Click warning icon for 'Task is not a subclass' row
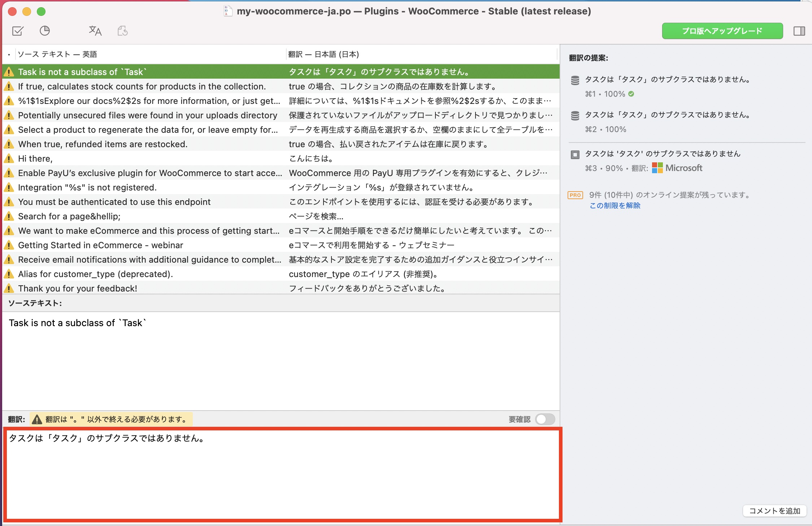The height and width of the screenshot is (526, 812). click(9, 72)
